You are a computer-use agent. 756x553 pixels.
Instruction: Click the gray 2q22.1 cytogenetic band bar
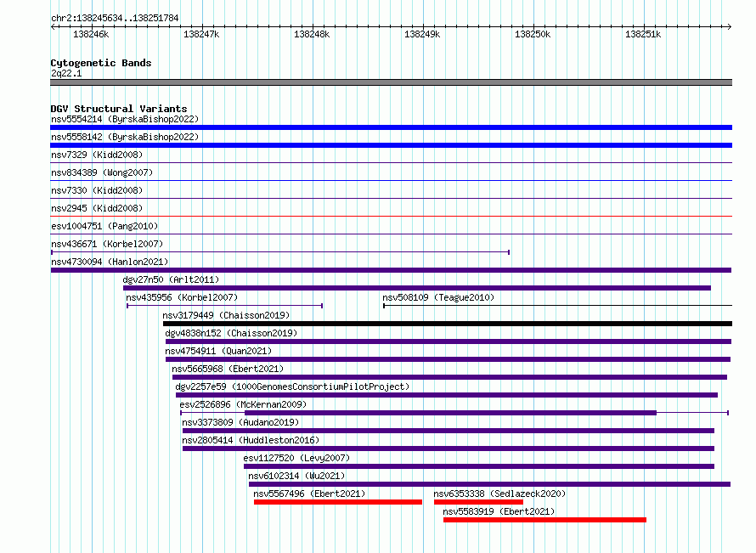pyautogui.click(x=391, y=82)
